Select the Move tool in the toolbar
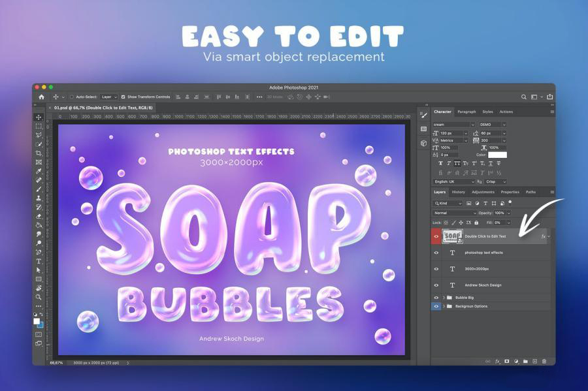 click(39, 117)
